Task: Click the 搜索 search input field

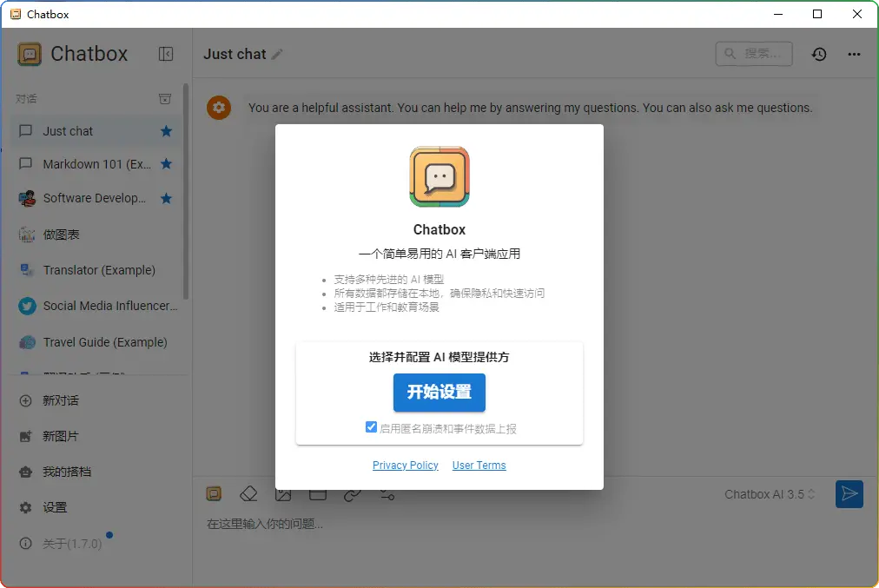Action: [x=755, y=54]
